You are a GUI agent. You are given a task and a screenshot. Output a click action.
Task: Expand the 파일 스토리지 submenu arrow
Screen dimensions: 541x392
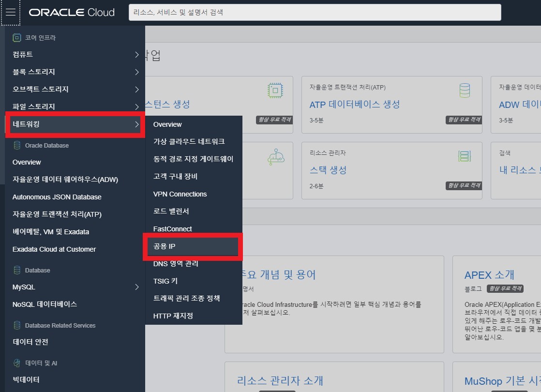pos(136,106)
